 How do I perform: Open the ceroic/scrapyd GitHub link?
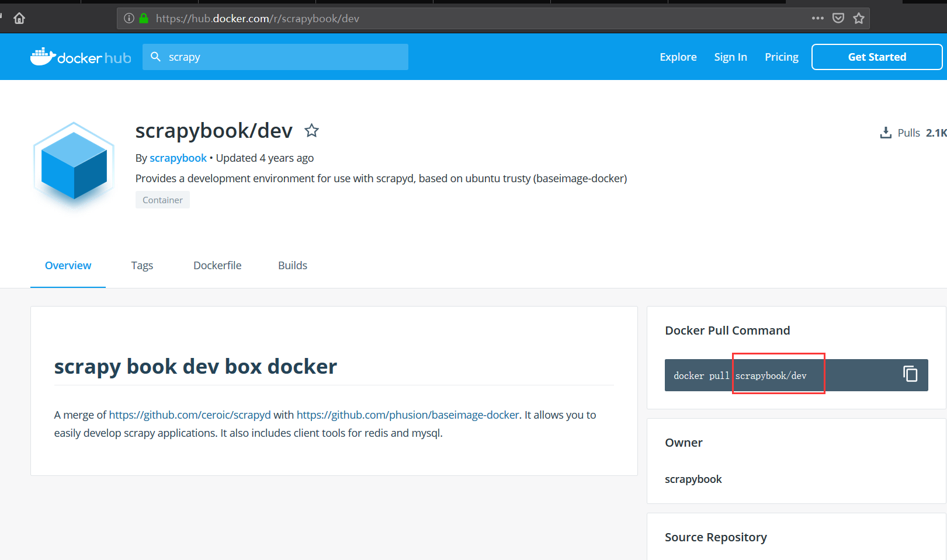tap(190, 415)
